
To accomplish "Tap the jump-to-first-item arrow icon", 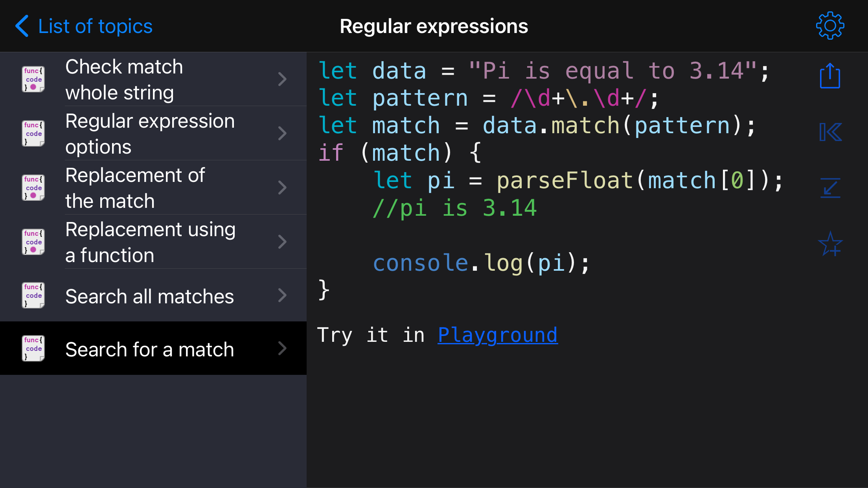I will tap(830, 132).
